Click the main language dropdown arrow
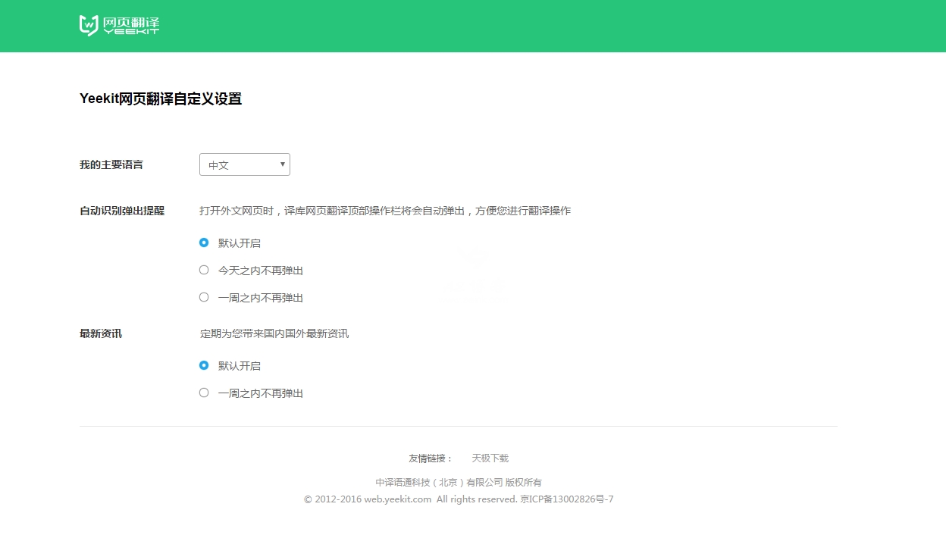946x560 pixels. click(x=283, y=164)
